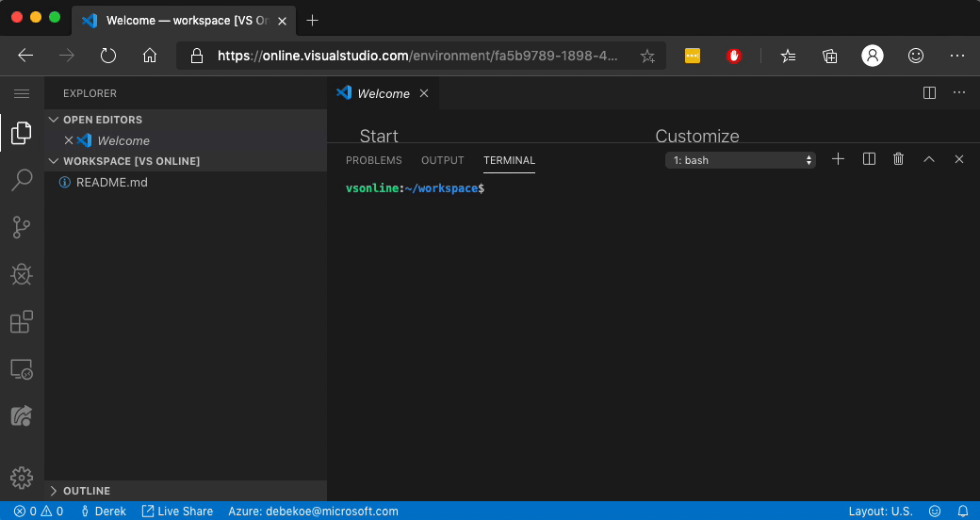Image resolution: width=980 pixels, height=520 pixels.
Task: Add this page to favorites star
Action: point(647,57)
